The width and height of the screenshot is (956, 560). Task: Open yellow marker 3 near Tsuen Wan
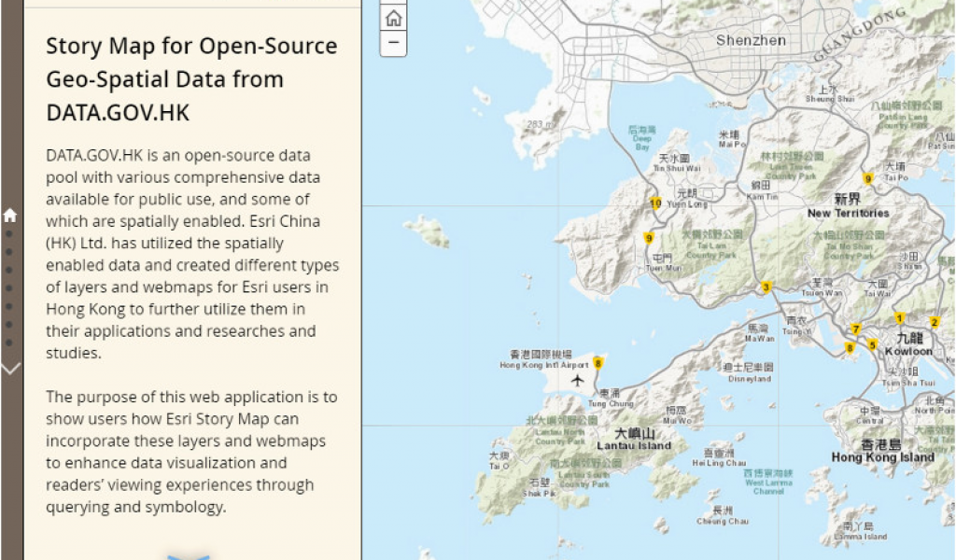(766, 287)
